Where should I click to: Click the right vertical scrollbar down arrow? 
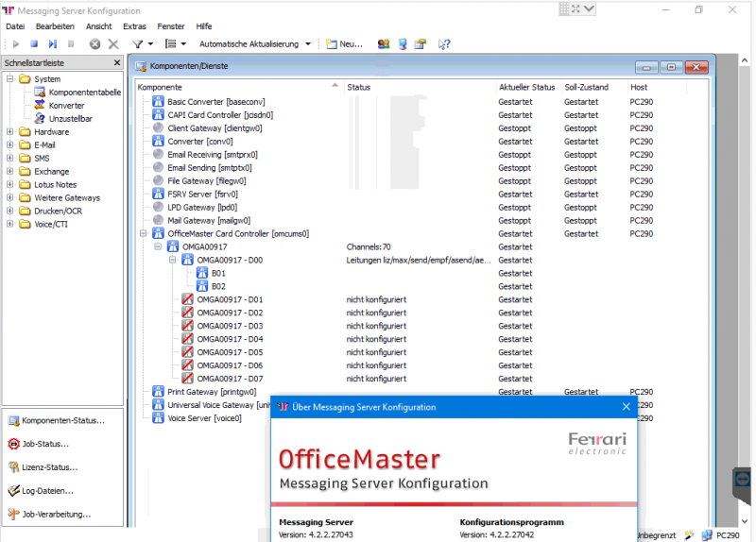(745, 521)
